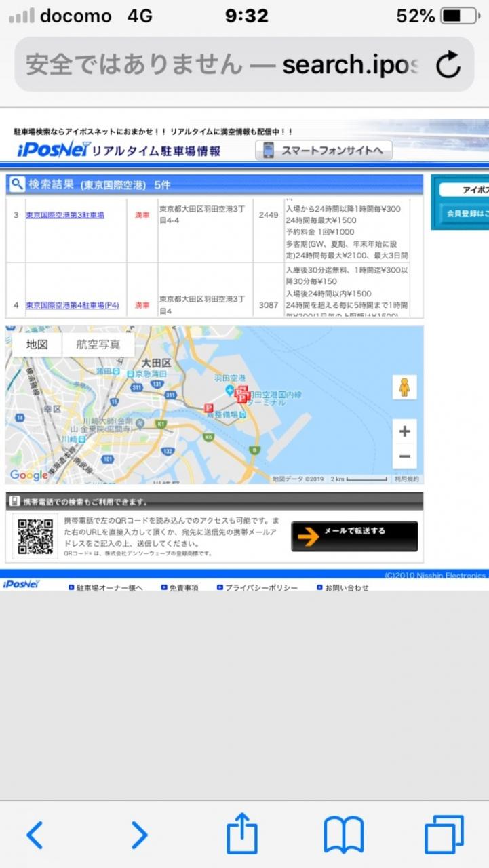Open the Safari tabs overview
Viewport: 489px width, 868px height.
click(x=444, y=835)
